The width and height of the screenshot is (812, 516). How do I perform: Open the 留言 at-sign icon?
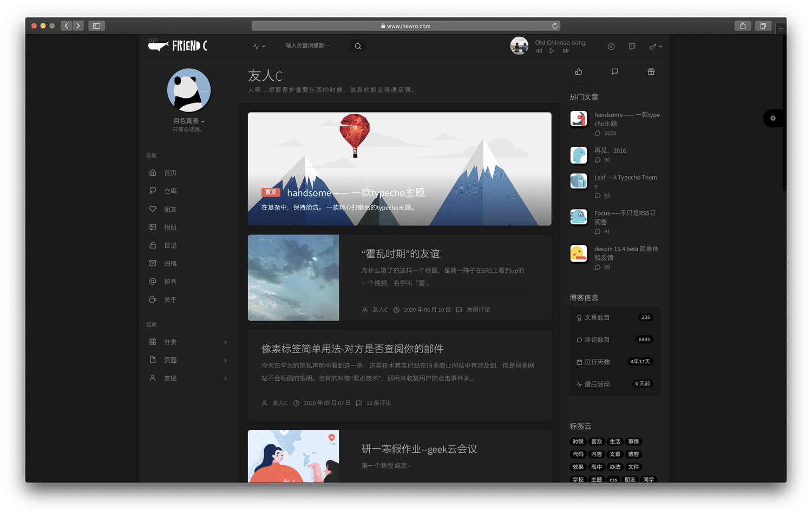(x=153, y=282)
